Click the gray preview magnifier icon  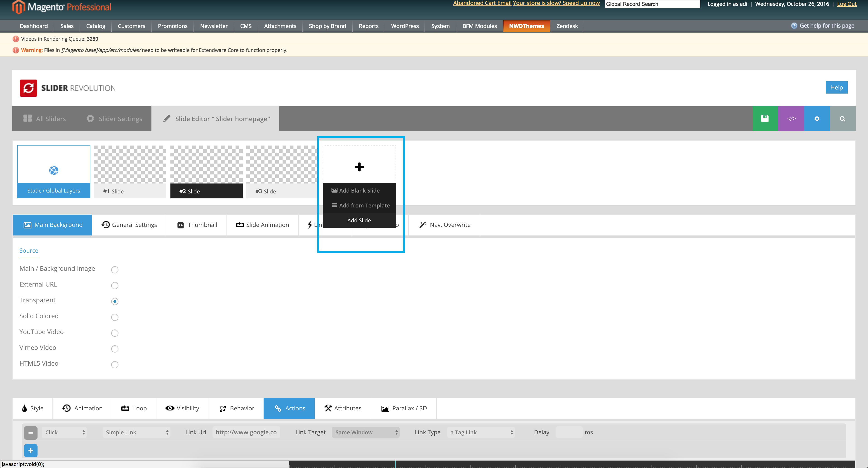(842, 119)
